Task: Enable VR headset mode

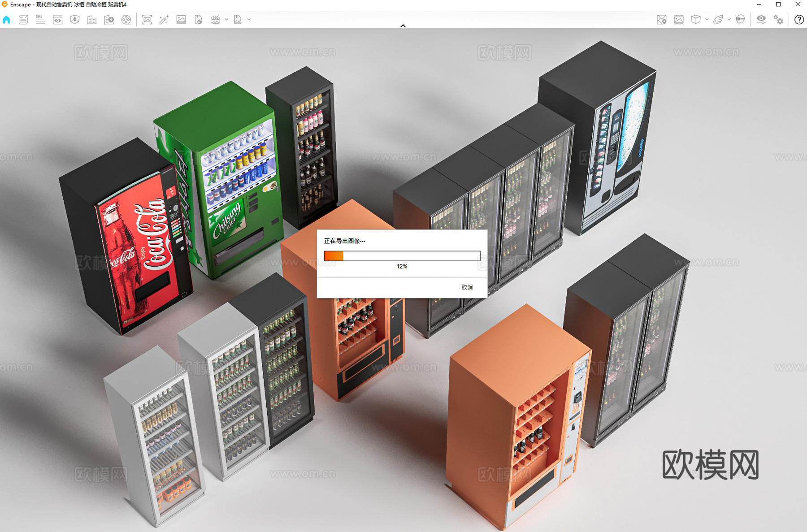Action: [x=741, y=20]
